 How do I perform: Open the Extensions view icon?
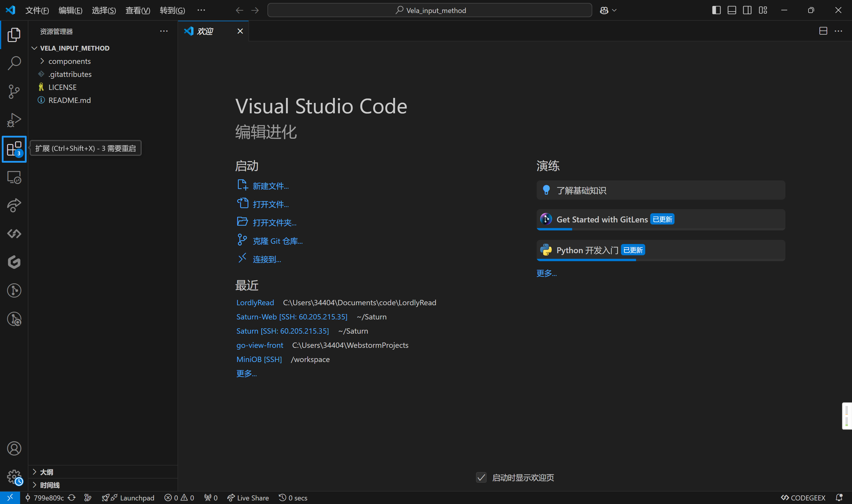pos(14,149)
